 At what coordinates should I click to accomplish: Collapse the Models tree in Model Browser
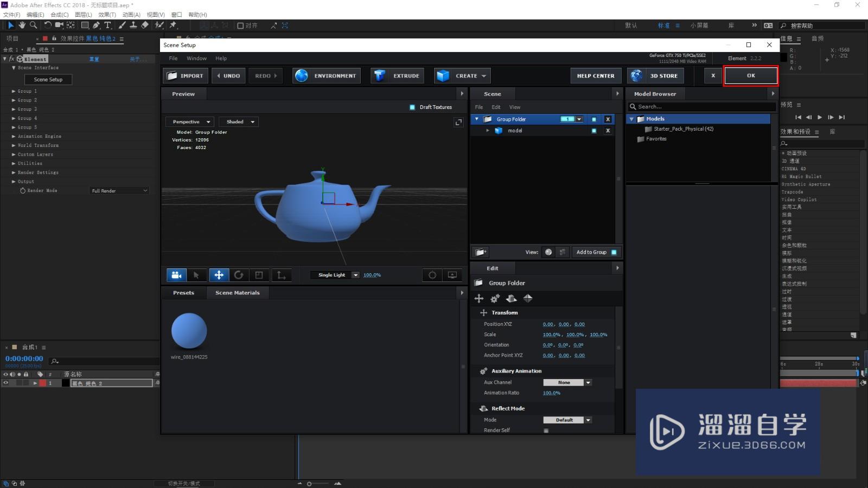click(x=631, y=119)
